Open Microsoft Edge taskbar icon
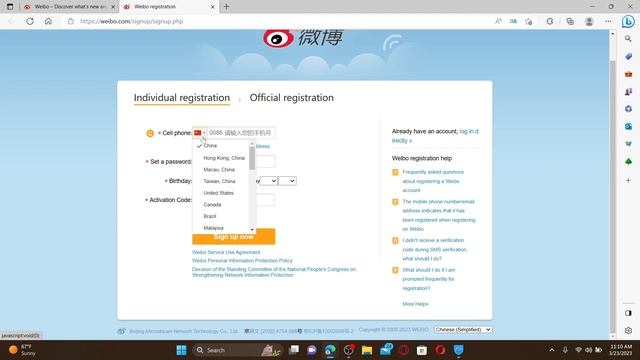Image resolution: width=640 pixels, height=360 pixels. point(330,350)
